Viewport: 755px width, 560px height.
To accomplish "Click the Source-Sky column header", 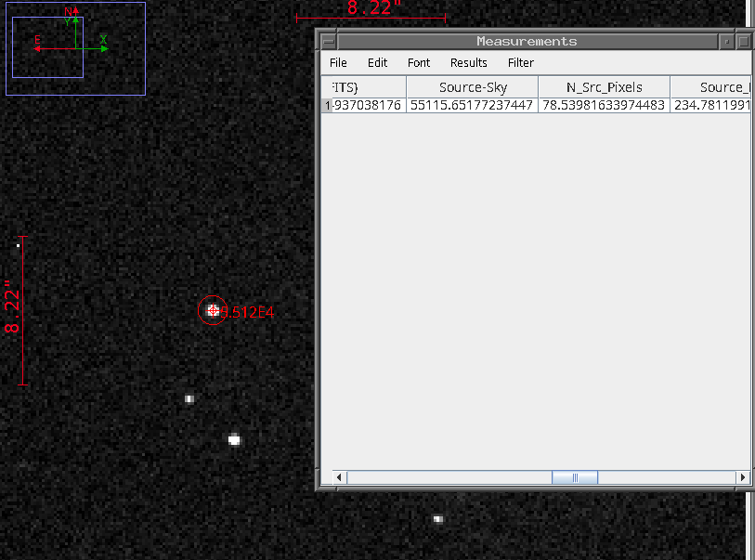I will [472, 87].
